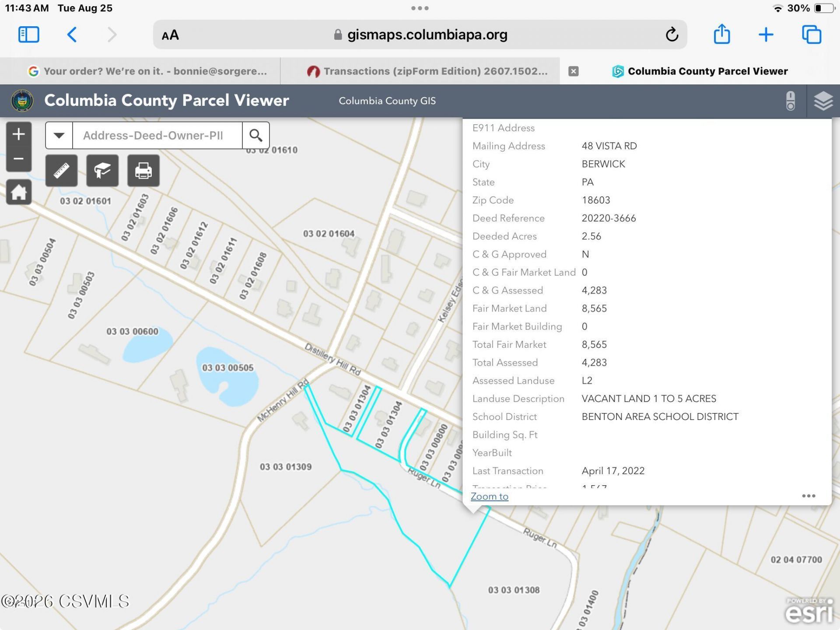
Task: Open the map layers list
Action: (823, 101)
